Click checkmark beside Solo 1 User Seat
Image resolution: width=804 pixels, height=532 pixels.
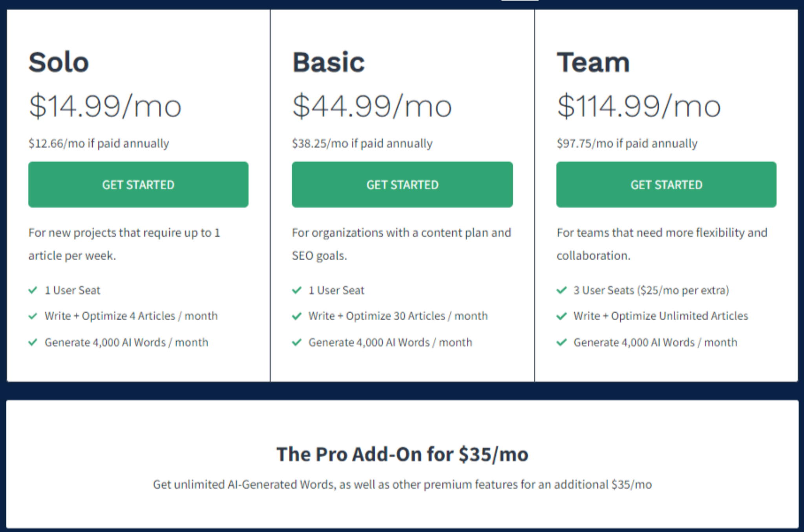point(33,290)
